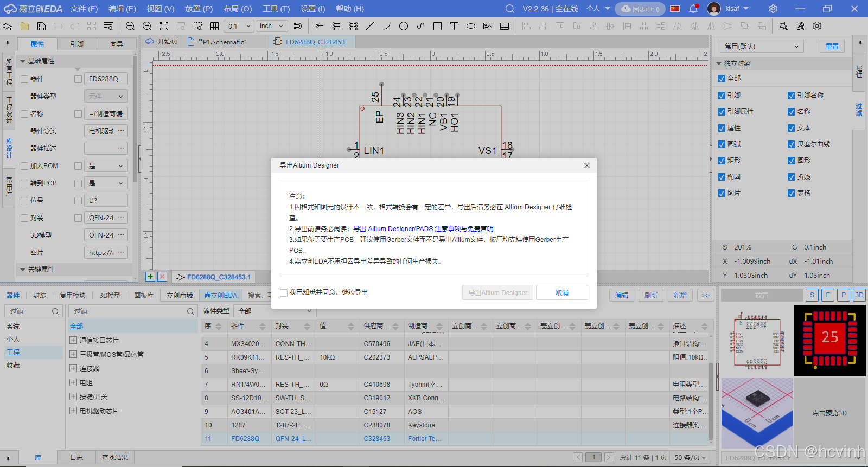This screenshot has width=868, height=467.
Task: Open the toolbar settings gear icon
Action: click(x=817, y=26)
